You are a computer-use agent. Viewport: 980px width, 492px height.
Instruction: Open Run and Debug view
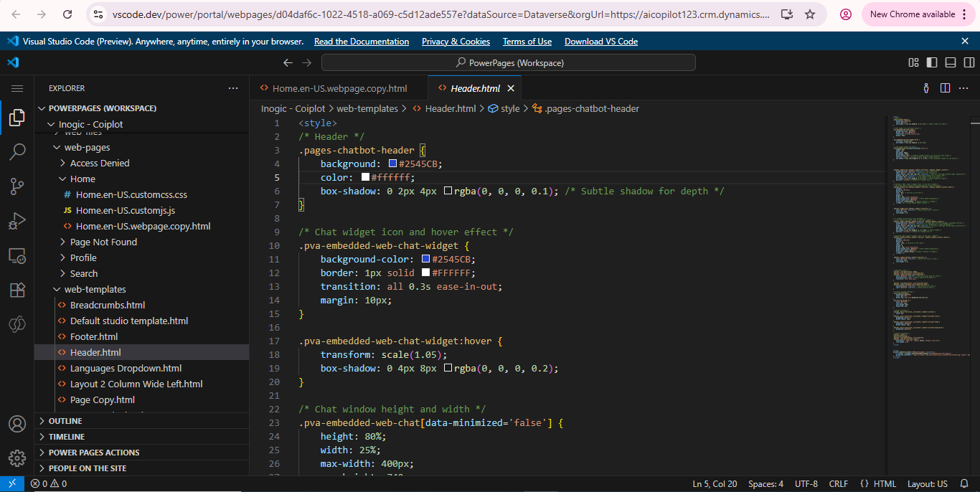point(17,221)
